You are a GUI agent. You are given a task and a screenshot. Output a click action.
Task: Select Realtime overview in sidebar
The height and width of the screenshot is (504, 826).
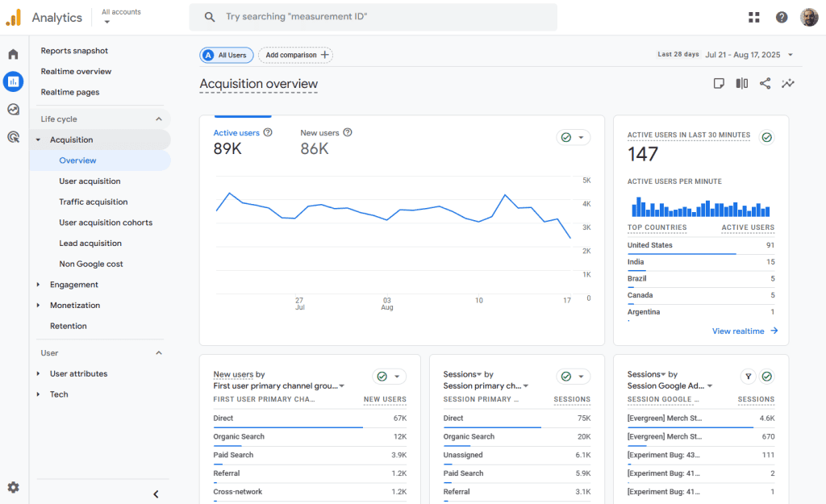[76, 72]
